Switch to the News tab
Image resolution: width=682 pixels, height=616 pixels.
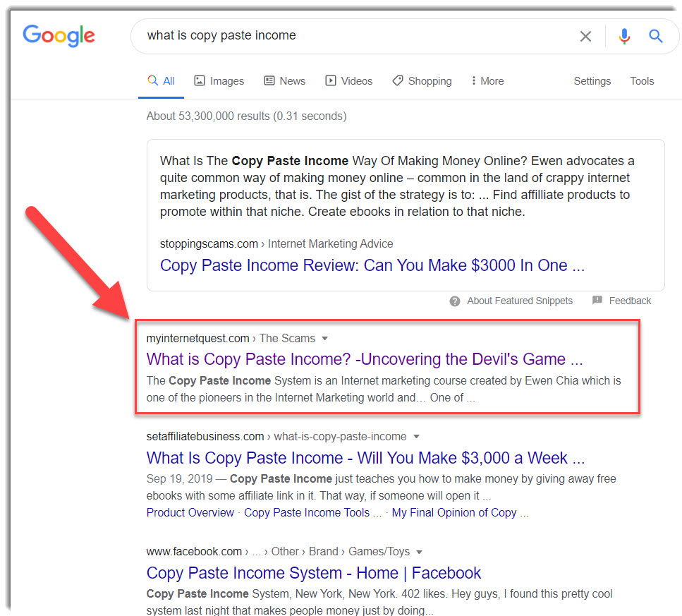click(285, 81)
